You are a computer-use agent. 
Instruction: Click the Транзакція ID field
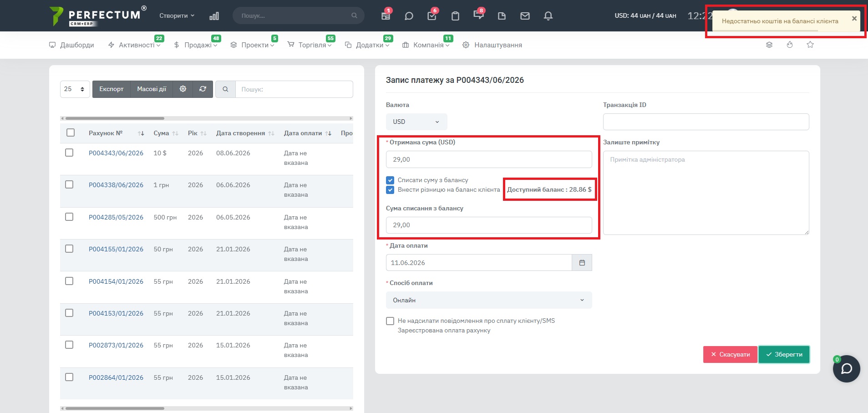(x=706, y=122)
